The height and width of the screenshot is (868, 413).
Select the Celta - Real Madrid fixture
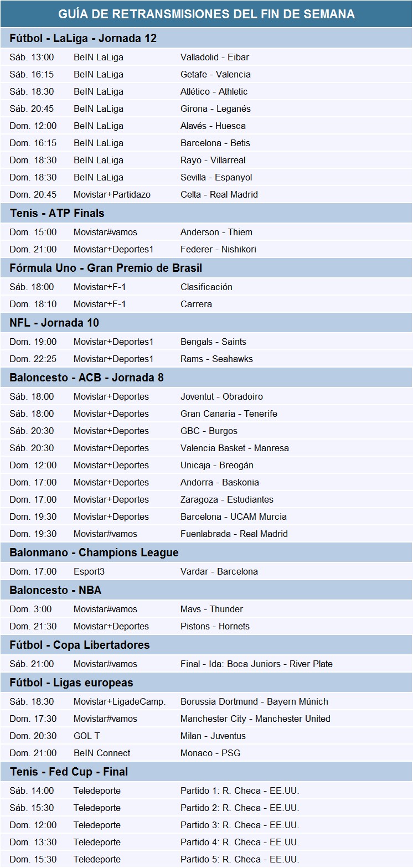[x=219, y=194]
